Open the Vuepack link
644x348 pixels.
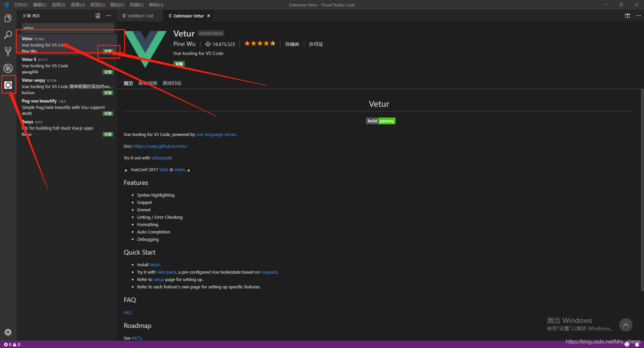269,272
